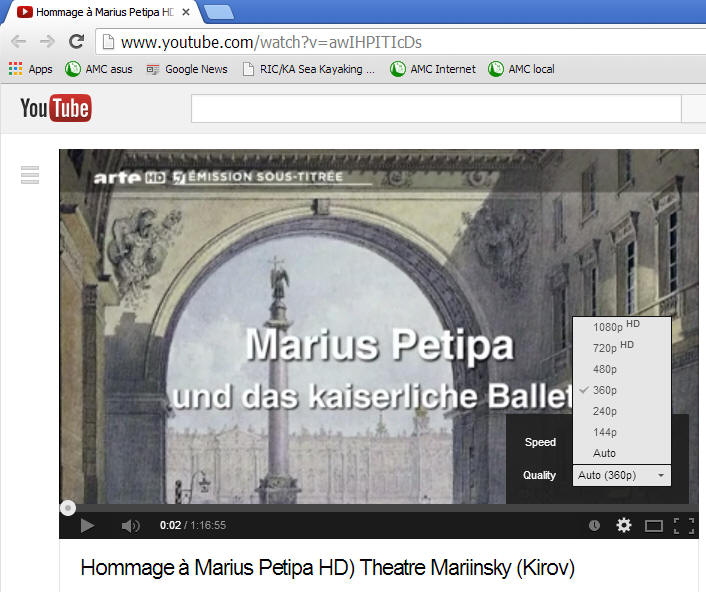Set the video quality to 144p
The image size is (706, 592).
tap(605, 432)
